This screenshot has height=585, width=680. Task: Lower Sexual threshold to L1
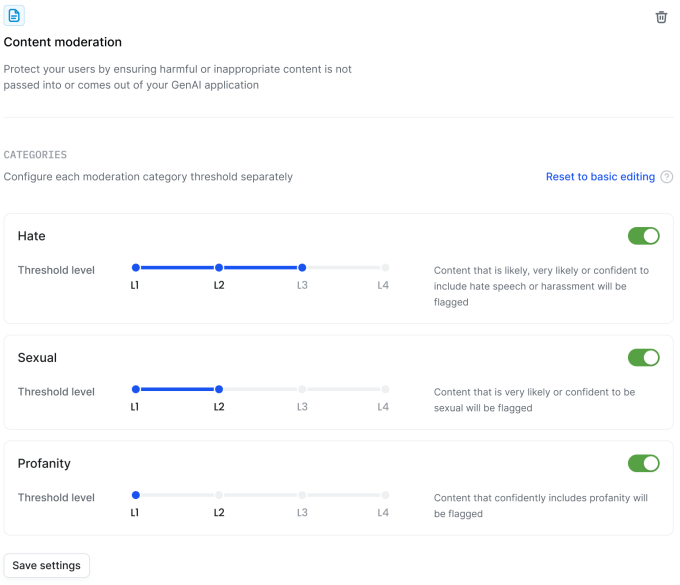[136, 390]
